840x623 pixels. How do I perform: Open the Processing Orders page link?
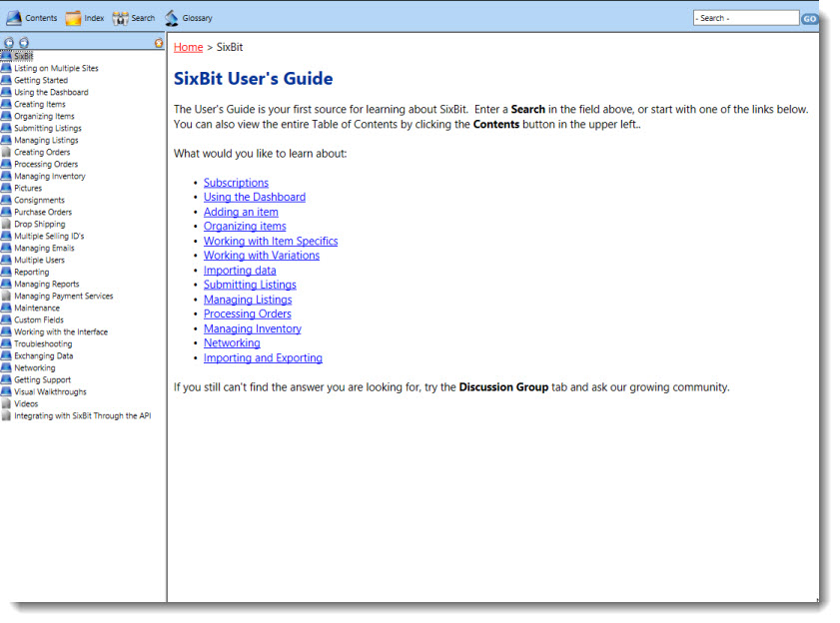coord(247,313)
